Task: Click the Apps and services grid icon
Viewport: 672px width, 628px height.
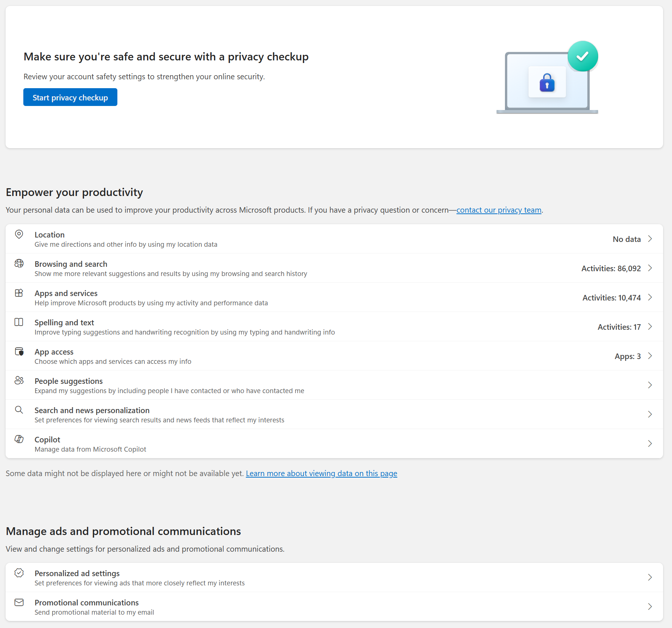Action: 19,293
